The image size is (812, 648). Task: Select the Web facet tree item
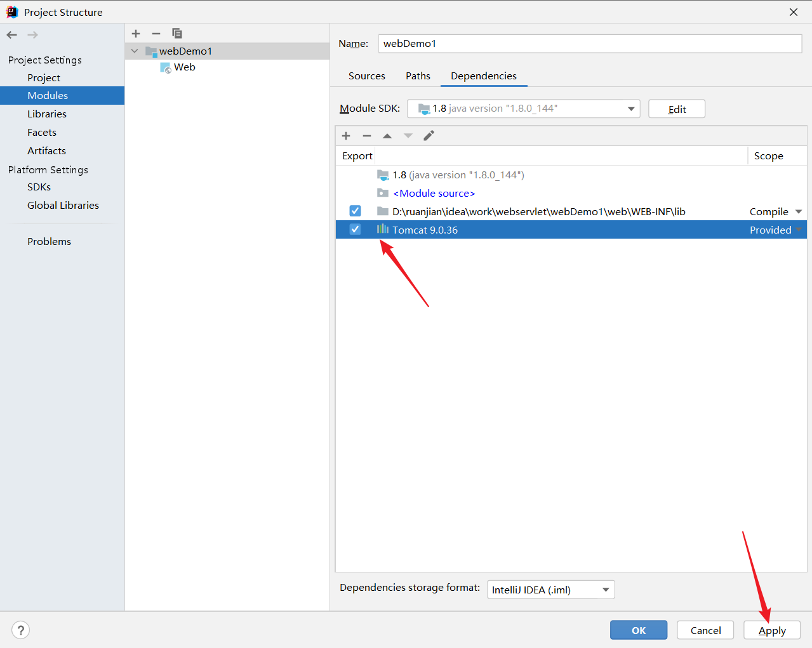click(x=185, y=67)
